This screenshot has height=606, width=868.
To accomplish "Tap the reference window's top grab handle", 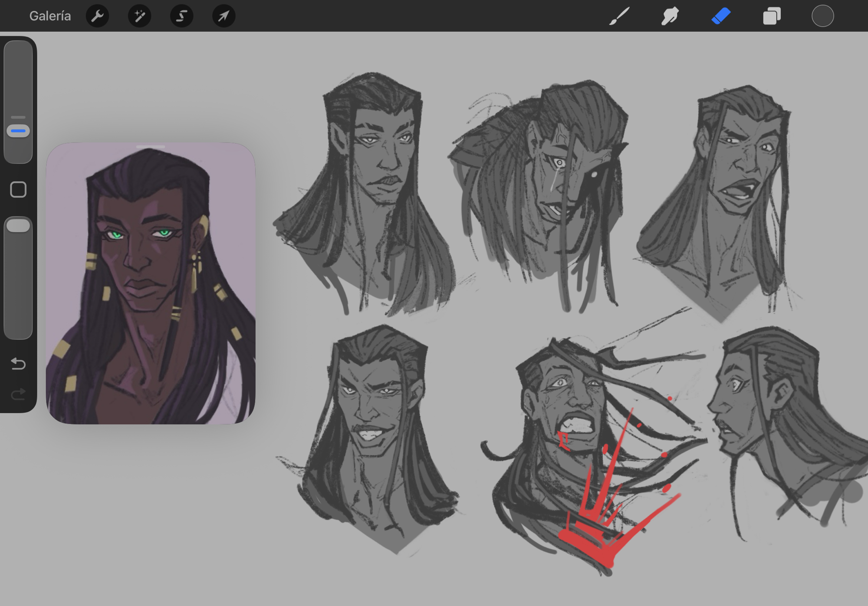I will point(151,147).
